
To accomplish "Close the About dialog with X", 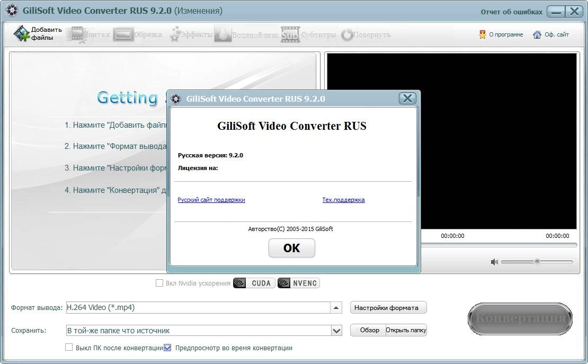I will click(x=407, y=99).
